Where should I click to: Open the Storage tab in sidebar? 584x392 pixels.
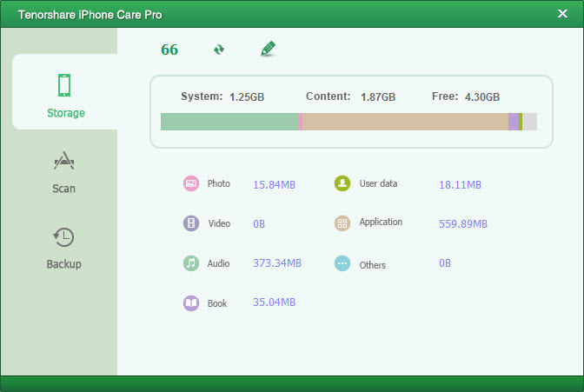click(65, 91)
